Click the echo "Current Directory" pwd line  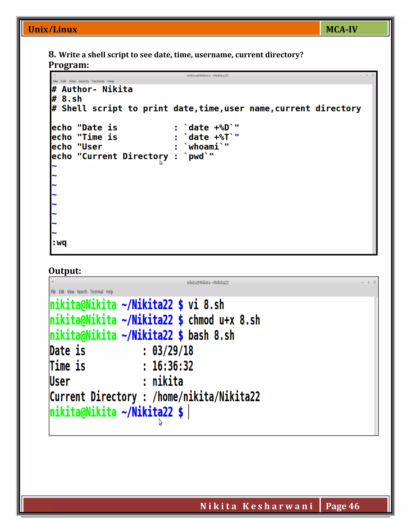click(x=133, y=156)
